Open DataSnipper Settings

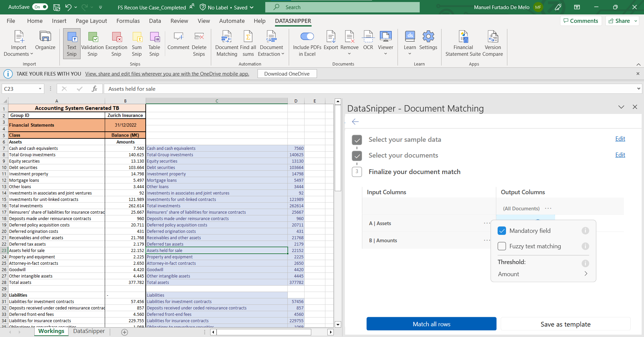[428, 40]
